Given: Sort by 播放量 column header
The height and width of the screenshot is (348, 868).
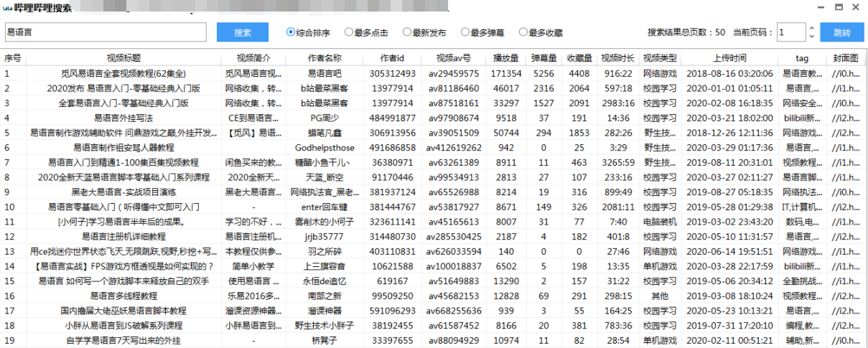Looking at the screenshot, I should point(506,58).
